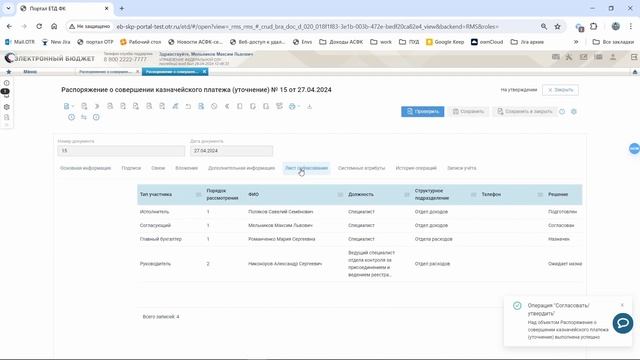Show hidden bookmarks with the » chevron
The height and width of the screenshot is (360, 640).
(x=576, y=42)
